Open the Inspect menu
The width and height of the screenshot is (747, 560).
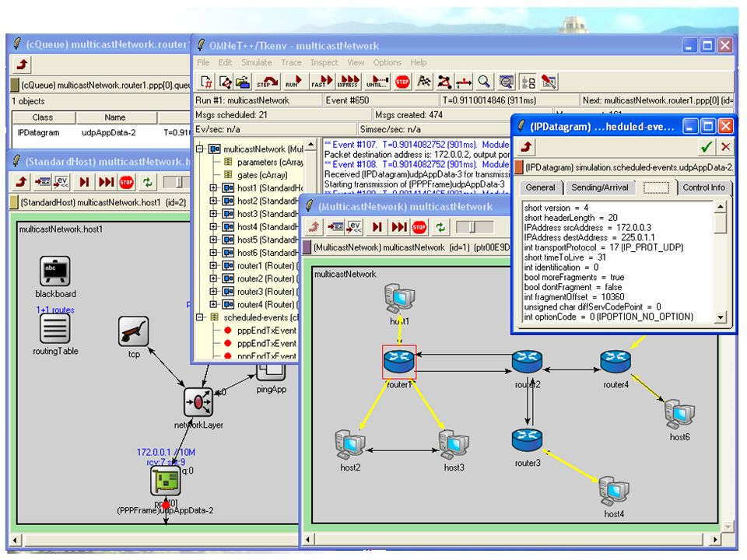324,62
